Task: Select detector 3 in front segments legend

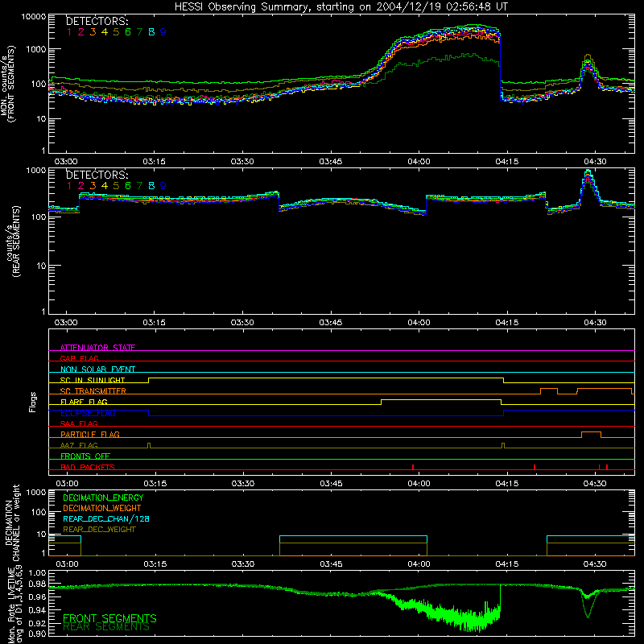Action: tap(93, 32)
